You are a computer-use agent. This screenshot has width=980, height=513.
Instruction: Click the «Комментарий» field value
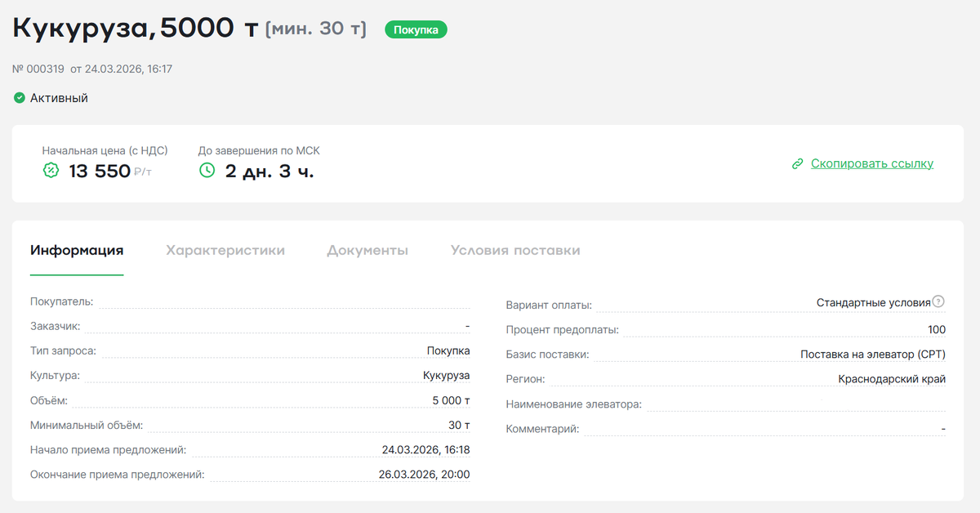pos(943,427)
